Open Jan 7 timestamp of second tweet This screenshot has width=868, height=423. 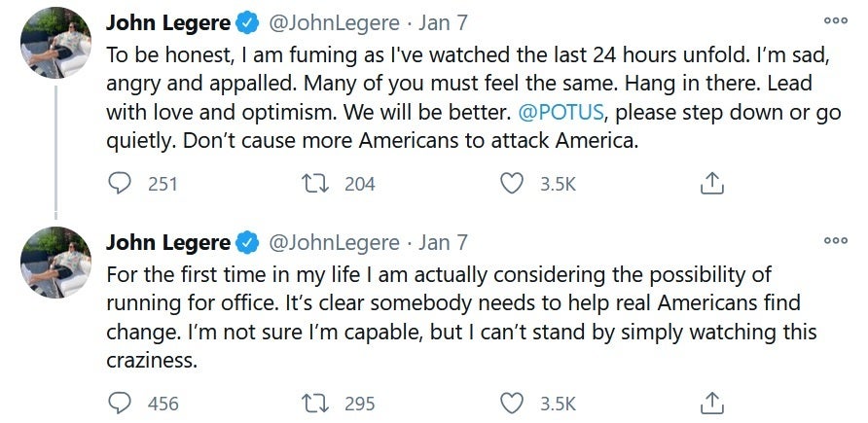click(443, 241)
